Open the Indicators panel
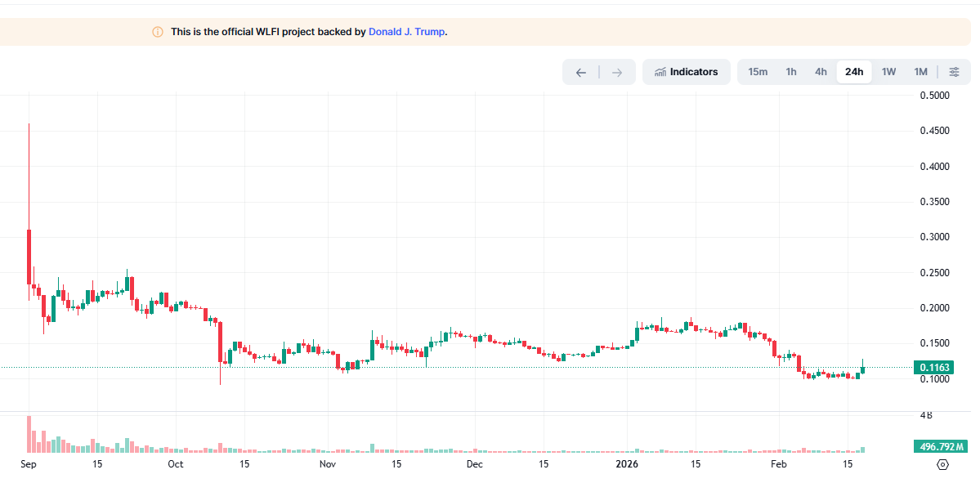 coord(686,72)
